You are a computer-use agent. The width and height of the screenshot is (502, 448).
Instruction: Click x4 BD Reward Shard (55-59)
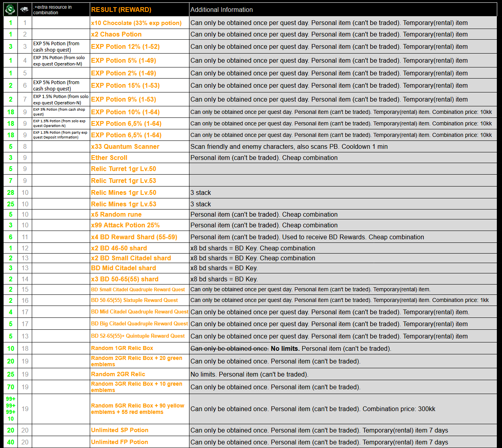[x=134, y=237]
